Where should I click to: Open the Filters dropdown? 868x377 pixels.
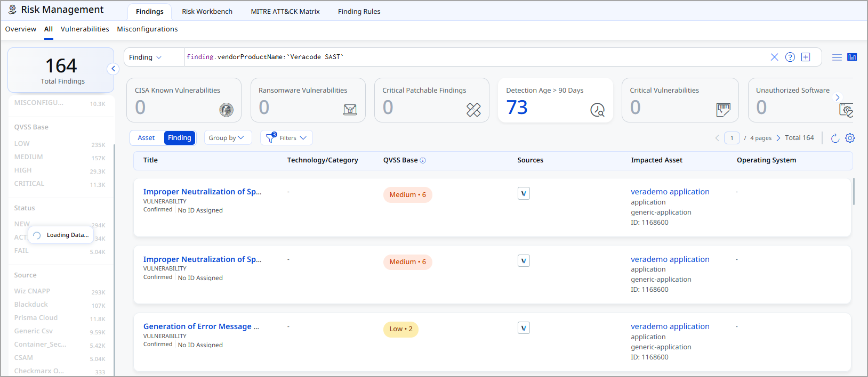point(287,138)
